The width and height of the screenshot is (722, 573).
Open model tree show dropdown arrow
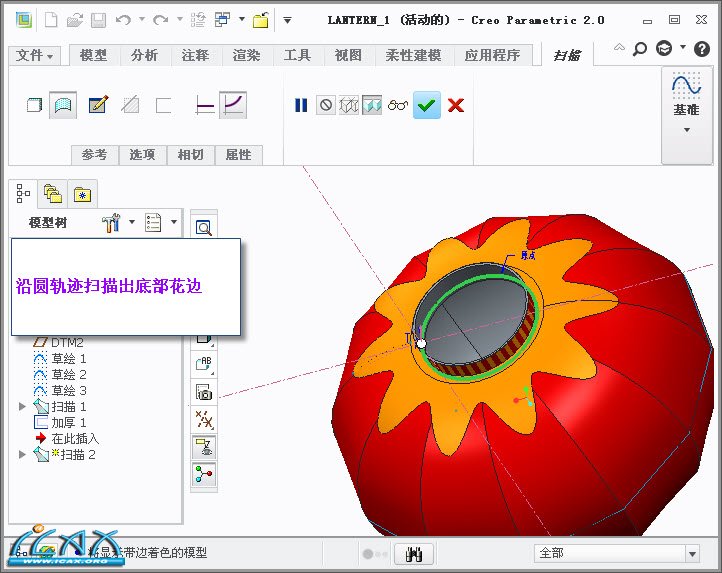tap(174, 222)
